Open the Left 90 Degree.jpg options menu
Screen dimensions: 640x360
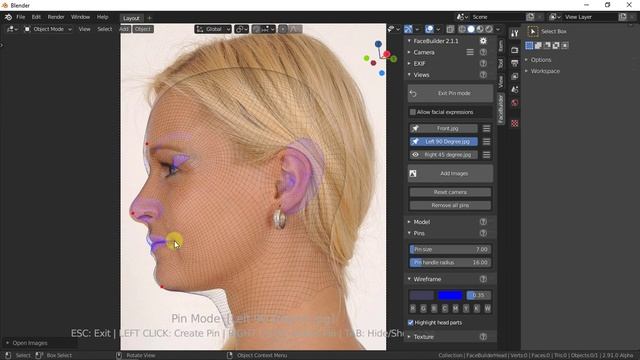(486, 142)
